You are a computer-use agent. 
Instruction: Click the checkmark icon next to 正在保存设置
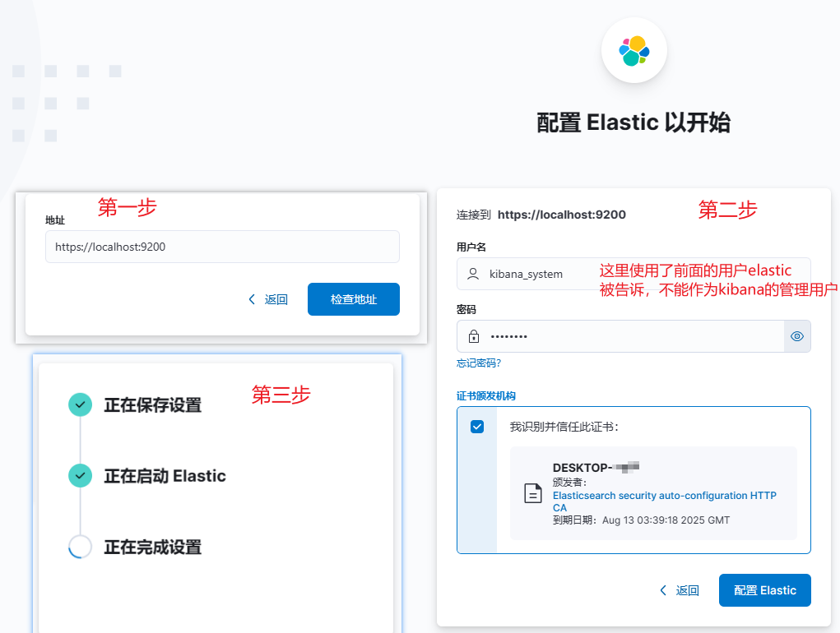[x=80, y=404]
